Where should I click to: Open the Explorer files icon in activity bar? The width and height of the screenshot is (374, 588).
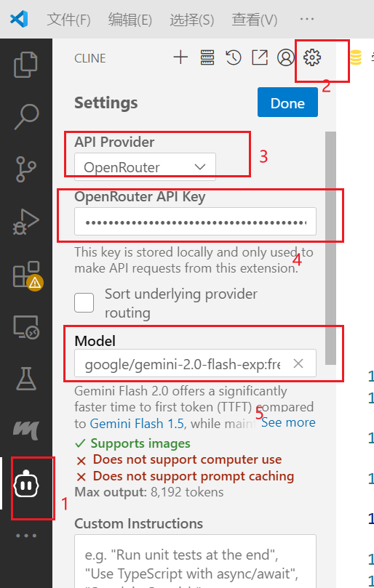pos(25,65)
